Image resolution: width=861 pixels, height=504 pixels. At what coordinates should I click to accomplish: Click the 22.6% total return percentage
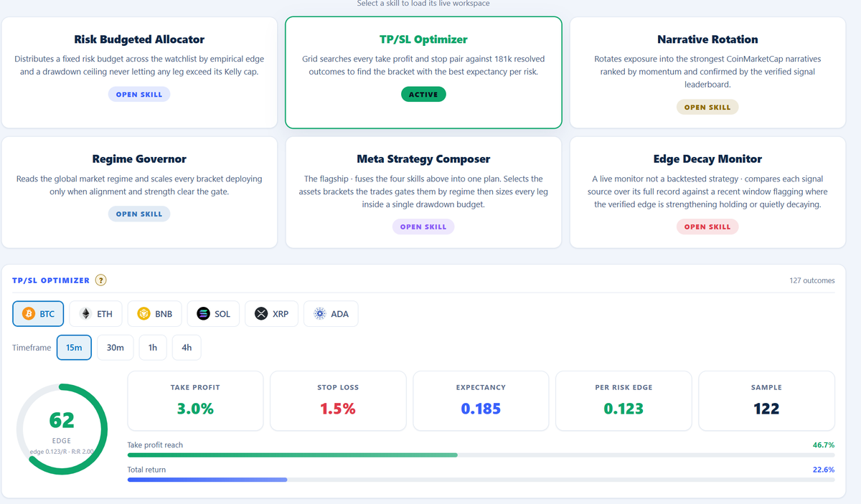click(x=823, y=470)
